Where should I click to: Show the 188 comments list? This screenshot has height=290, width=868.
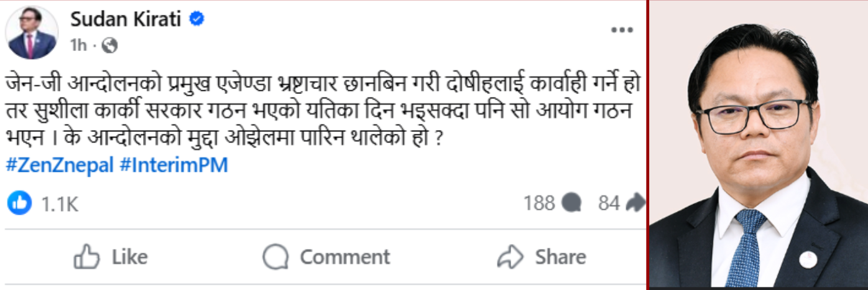(x=539, y=202)
